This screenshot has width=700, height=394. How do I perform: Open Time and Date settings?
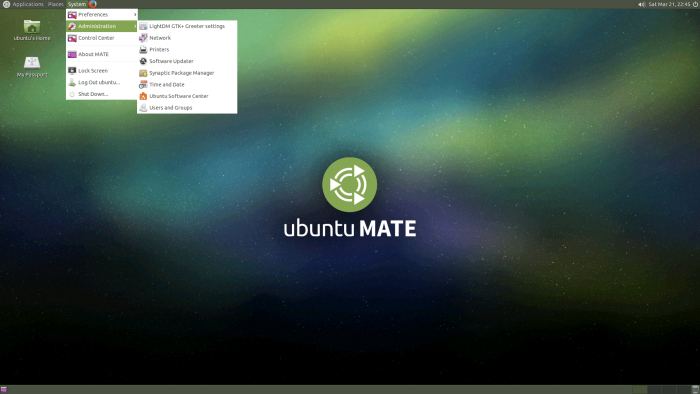tap(187, 84)
